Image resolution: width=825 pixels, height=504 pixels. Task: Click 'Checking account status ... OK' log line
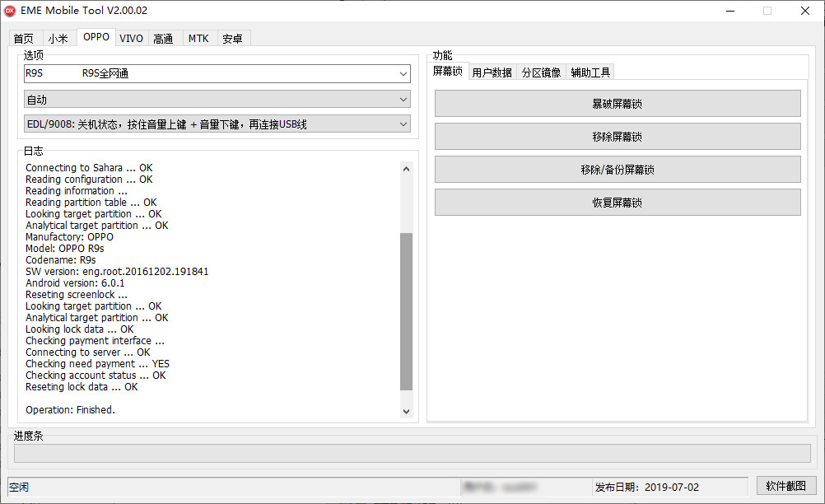point(96,376)
